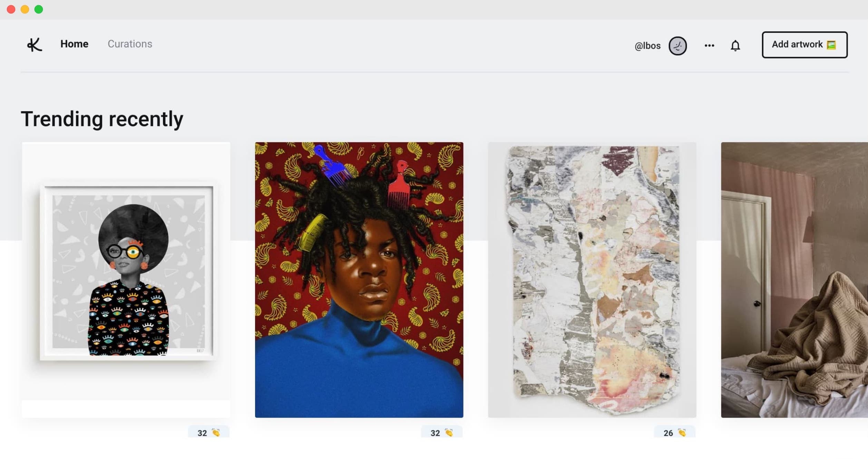Open the portrait with hair picks artwork

(359, 280)
